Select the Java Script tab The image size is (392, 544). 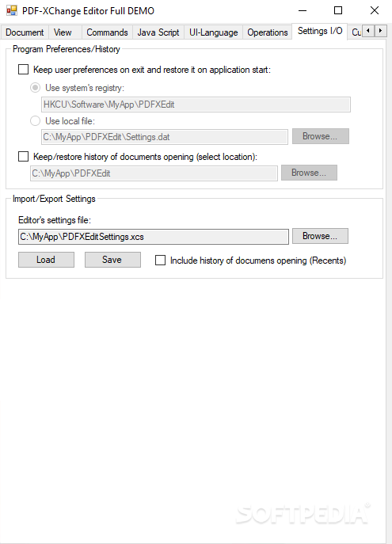click(x=158, y=32)
